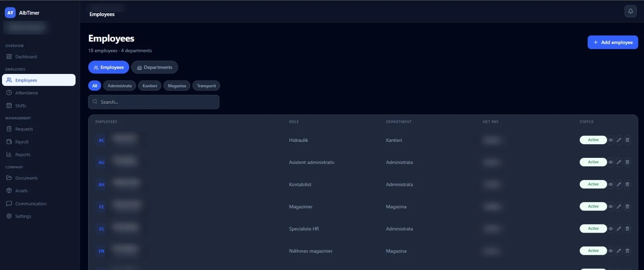Open Documents in the sidebar

[39, 178]
